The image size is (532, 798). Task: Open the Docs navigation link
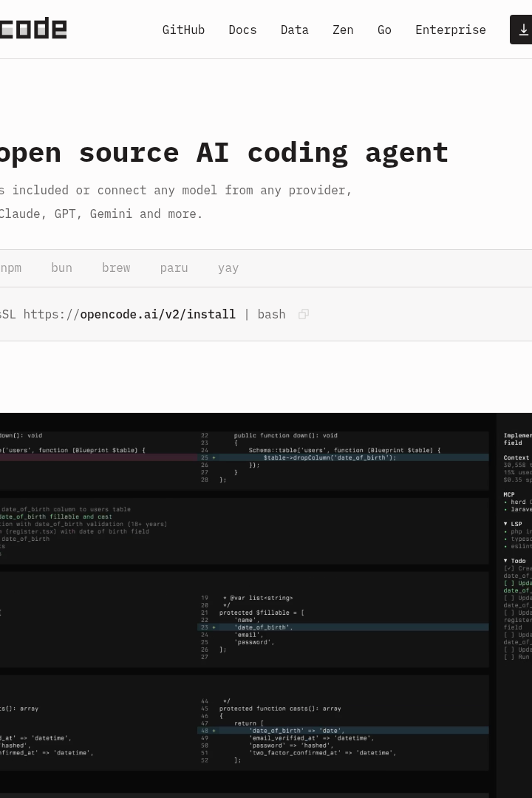pyautogui.click(x=242, y=30)
